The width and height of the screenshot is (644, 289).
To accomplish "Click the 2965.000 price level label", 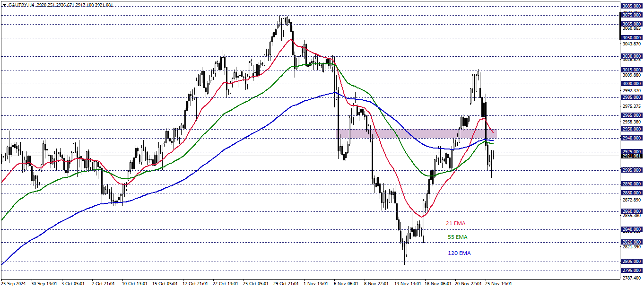I will click(x=632, y=115).
